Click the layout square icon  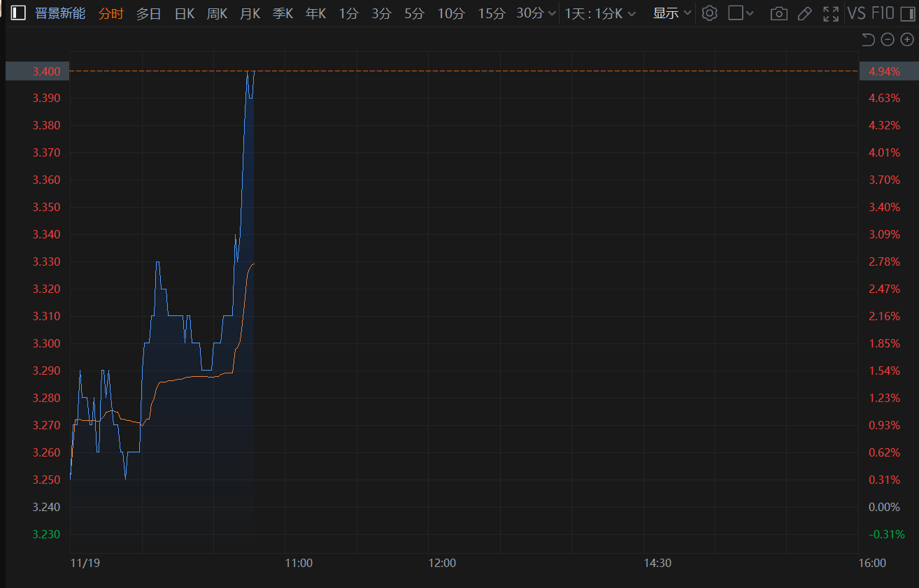coord(735,13)
